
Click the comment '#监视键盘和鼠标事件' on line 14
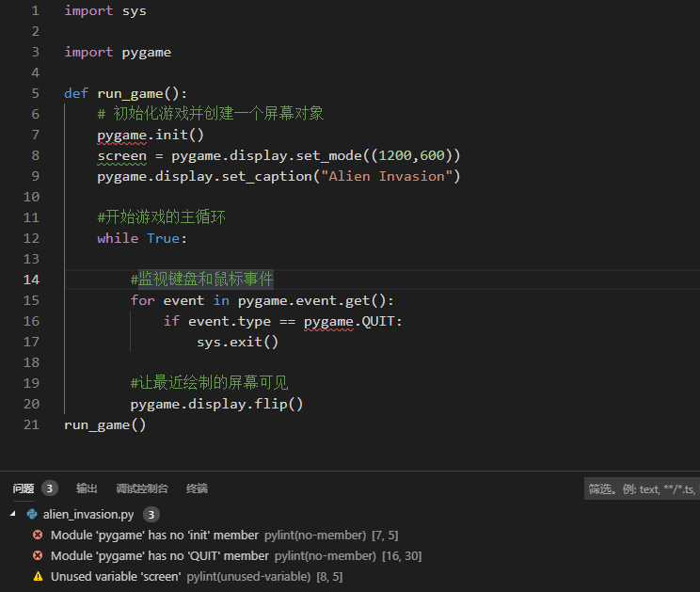[x=201, y=279]
